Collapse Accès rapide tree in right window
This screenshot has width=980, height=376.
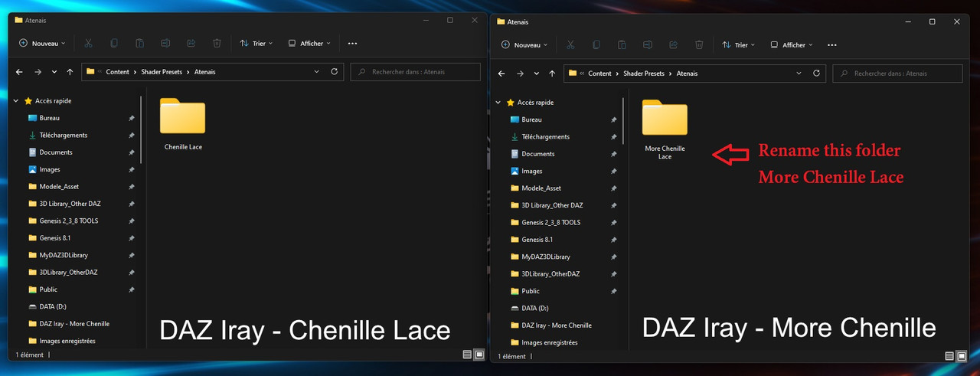point(498,103)
